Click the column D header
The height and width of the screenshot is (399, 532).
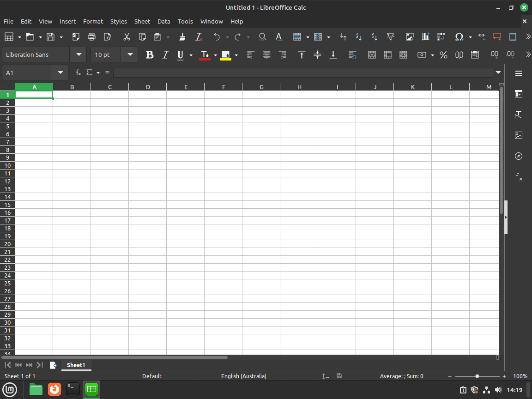(147, 87)
